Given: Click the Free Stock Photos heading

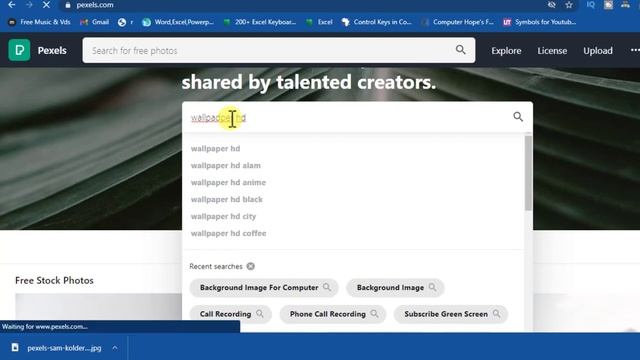Looking at the screenshot, I should coord(54,280).
